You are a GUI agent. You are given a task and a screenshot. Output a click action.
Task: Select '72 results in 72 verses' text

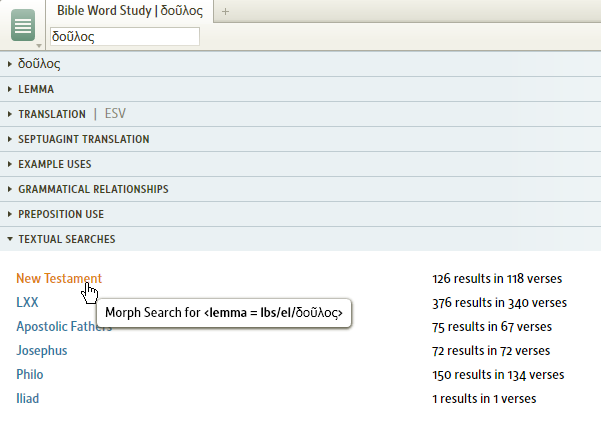click(491, 351)
